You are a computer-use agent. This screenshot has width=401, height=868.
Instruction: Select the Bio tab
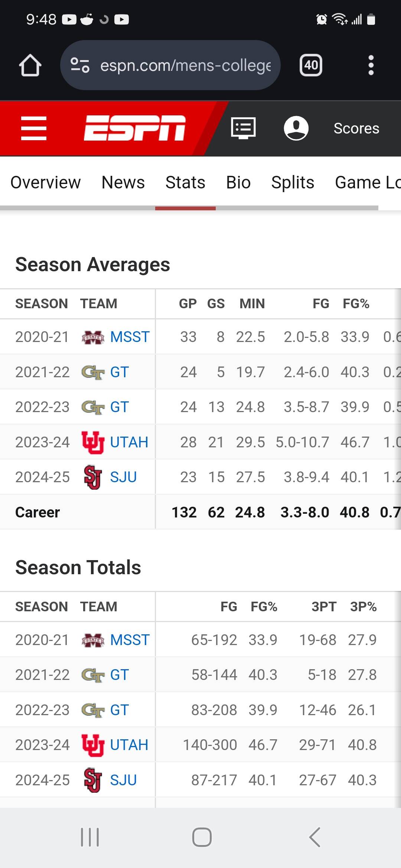pos(238,183)
